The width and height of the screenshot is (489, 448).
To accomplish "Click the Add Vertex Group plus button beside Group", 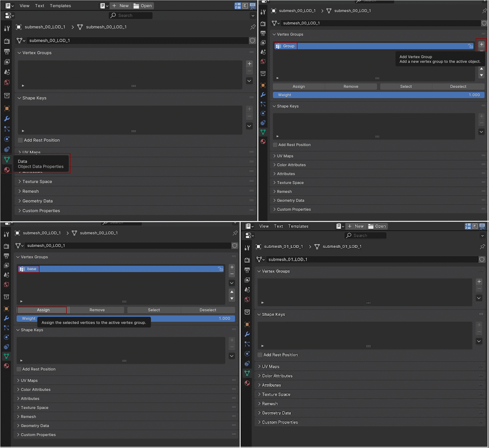I will pyautogui.click(x=481, y=44).
